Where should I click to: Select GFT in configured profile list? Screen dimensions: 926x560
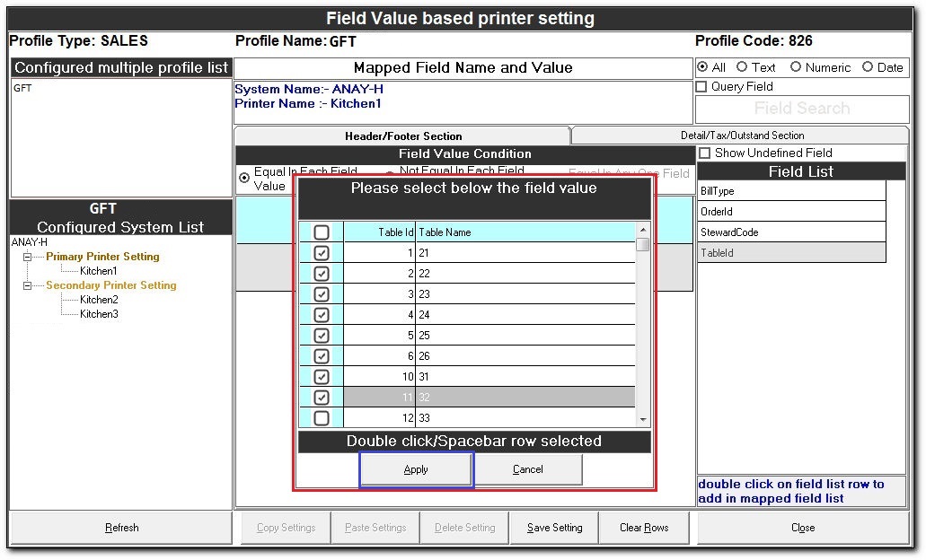tap(23, 88)
